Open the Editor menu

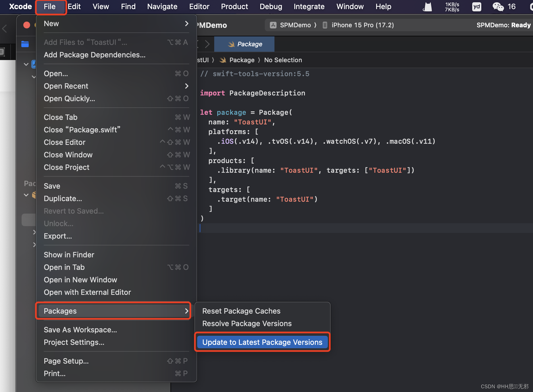199,7
